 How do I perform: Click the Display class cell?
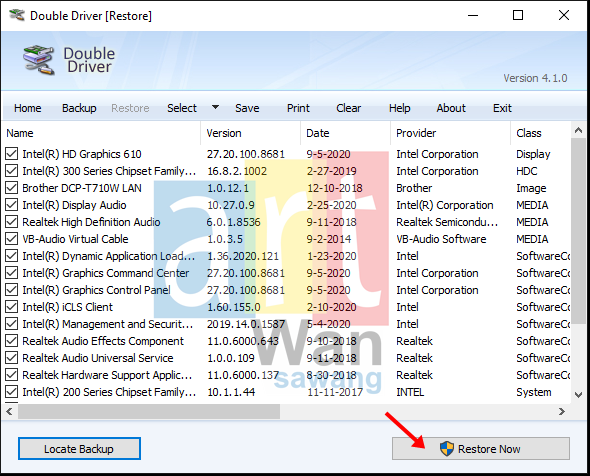pos(533,154)
